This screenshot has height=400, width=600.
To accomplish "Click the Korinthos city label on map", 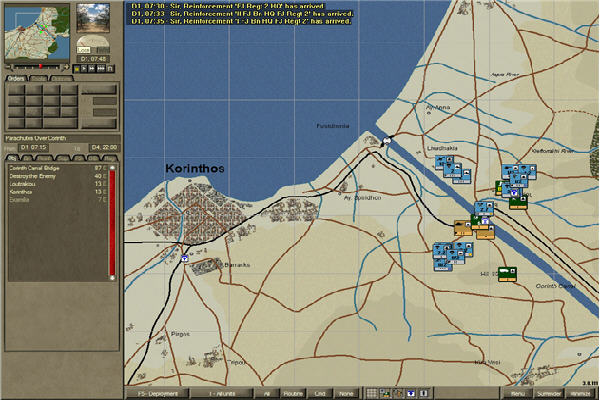I will [194, 168].
